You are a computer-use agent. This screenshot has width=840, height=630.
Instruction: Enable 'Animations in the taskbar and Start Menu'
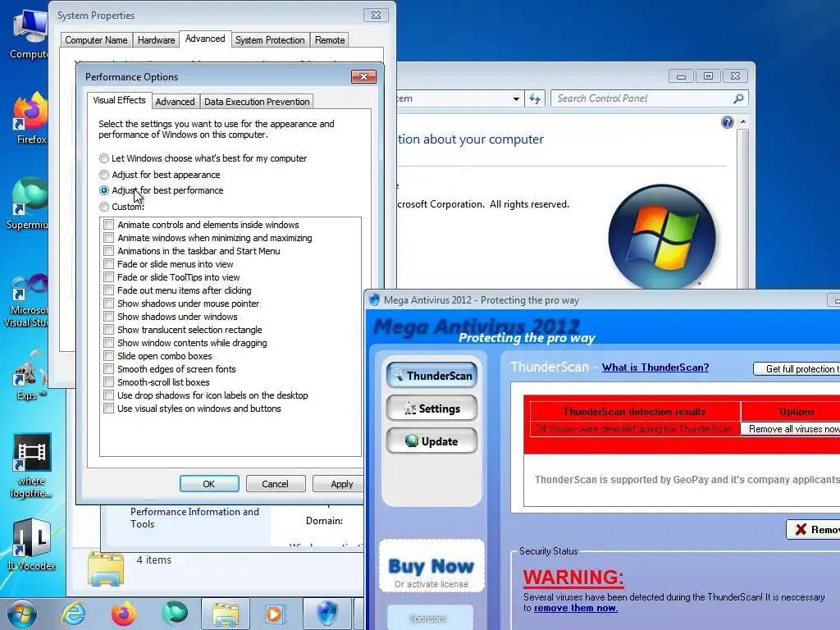coord(109,251)
